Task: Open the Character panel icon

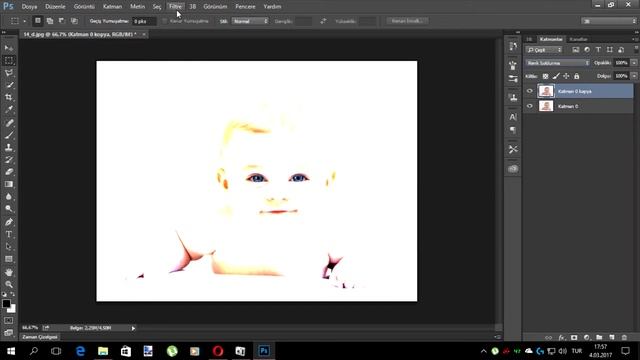Action: [513, 117]
